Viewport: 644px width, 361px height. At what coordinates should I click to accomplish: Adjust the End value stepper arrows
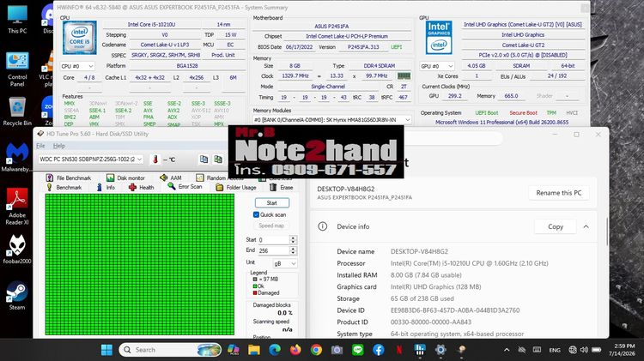[x=293, y=250]
